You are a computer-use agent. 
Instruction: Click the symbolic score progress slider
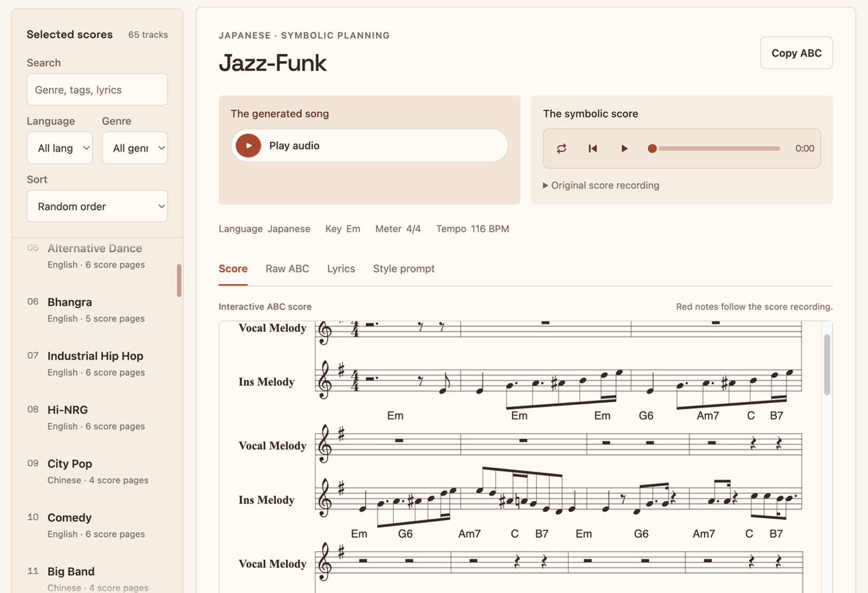point(714,149)
